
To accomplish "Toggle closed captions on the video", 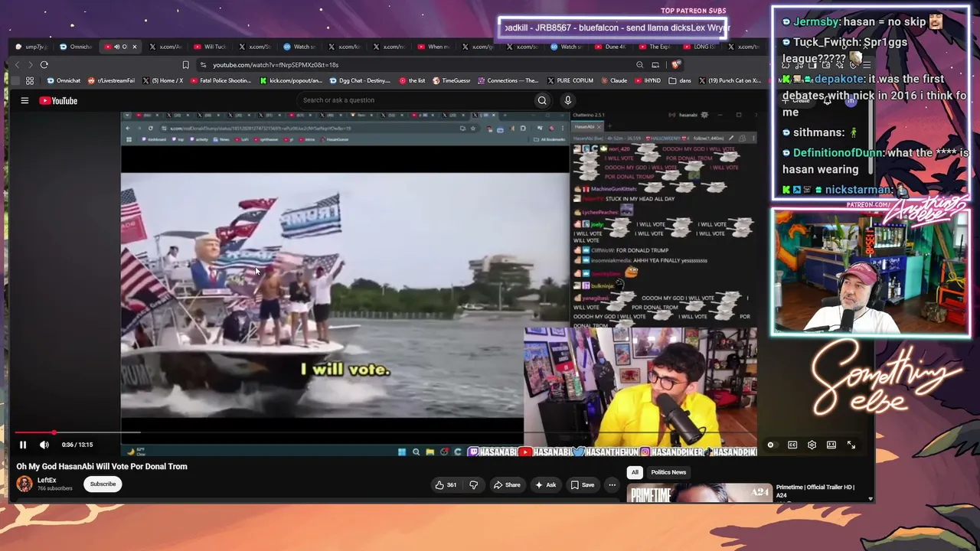I will 792,445.
